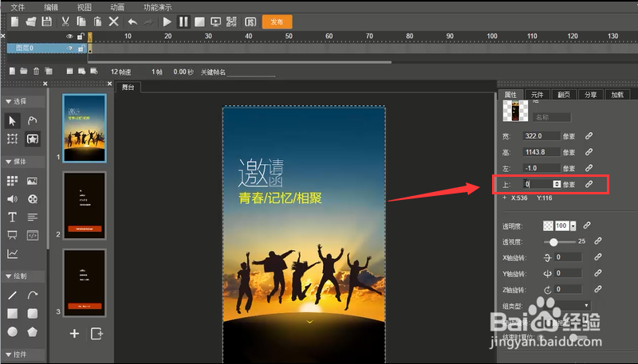Insert video with the film reel tool
This screenshot has height=364, width=638.
pyautogui.click(x=32, y=199)
